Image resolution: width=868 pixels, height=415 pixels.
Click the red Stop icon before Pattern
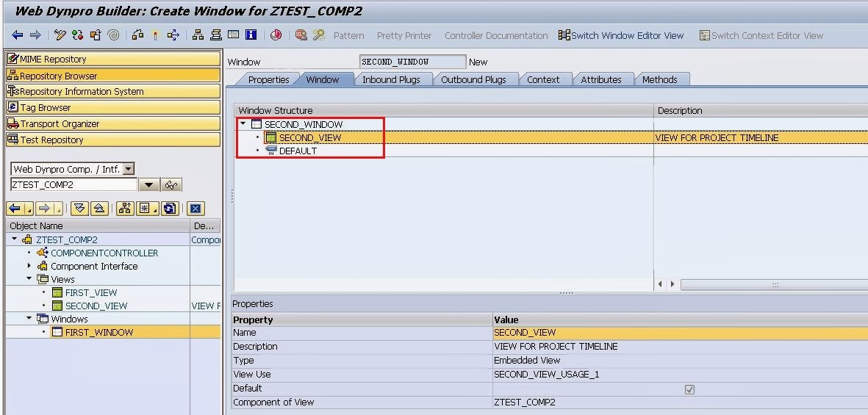click(301, 35)
